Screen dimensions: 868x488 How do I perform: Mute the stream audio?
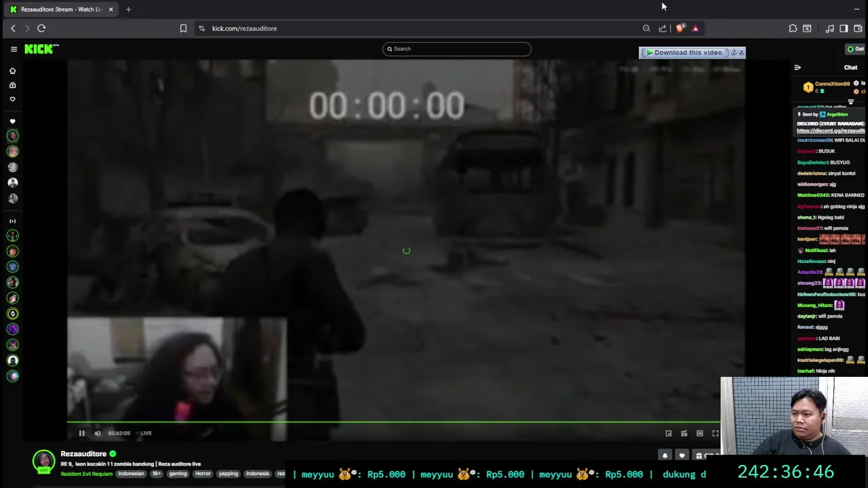(x=98, y=433)
